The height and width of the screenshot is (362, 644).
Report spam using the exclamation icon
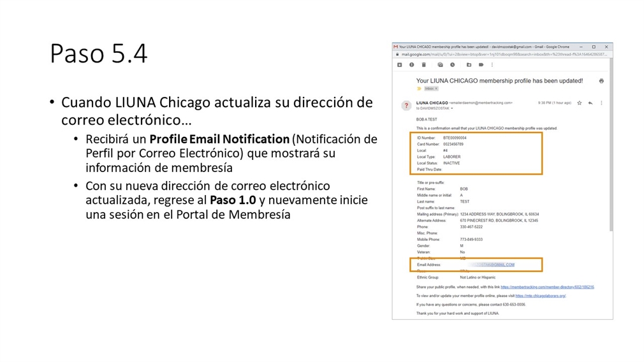(411, 65)
